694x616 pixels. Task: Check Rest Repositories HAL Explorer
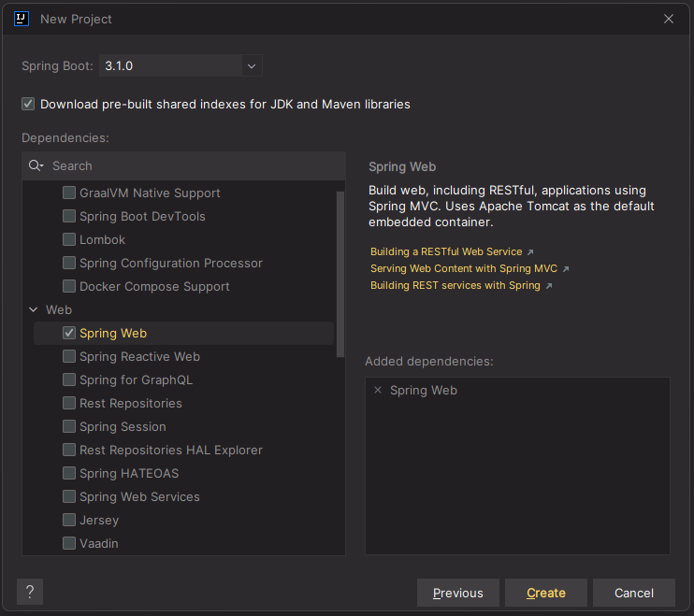[x=69, y=450]
